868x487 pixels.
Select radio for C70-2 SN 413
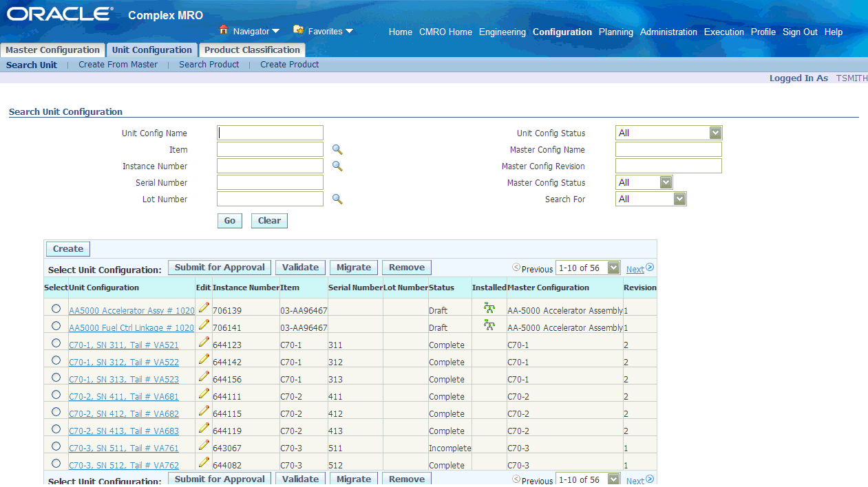[56, 429]
